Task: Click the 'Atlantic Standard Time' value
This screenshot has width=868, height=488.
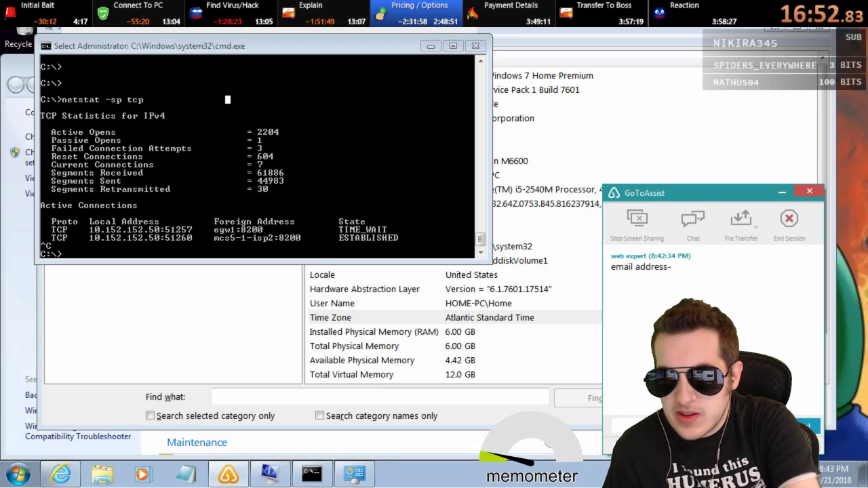Action: pos(490,317)
